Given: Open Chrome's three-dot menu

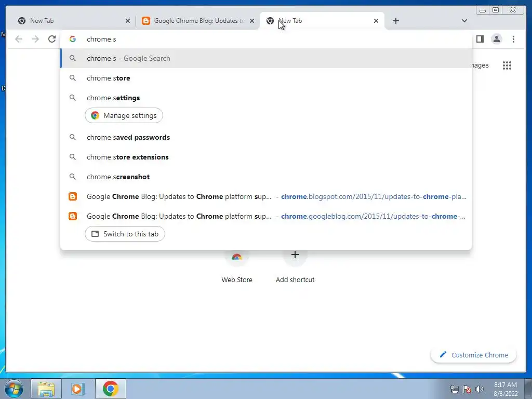Looking at the screenshot, I should click(x=513, y=39).
